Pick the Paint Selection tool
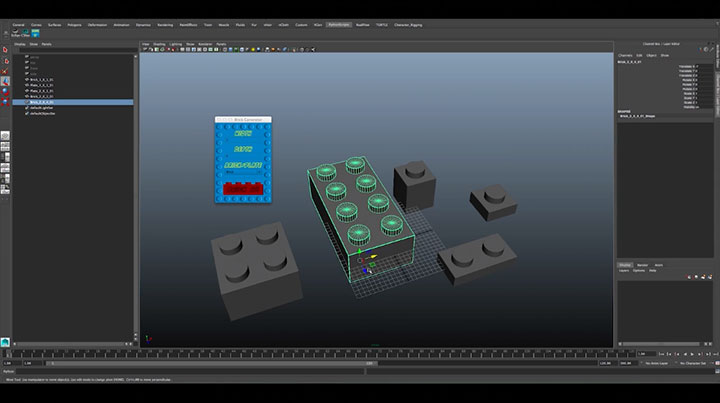This screenshot has width=720, height=403. (x=5, y=71)
